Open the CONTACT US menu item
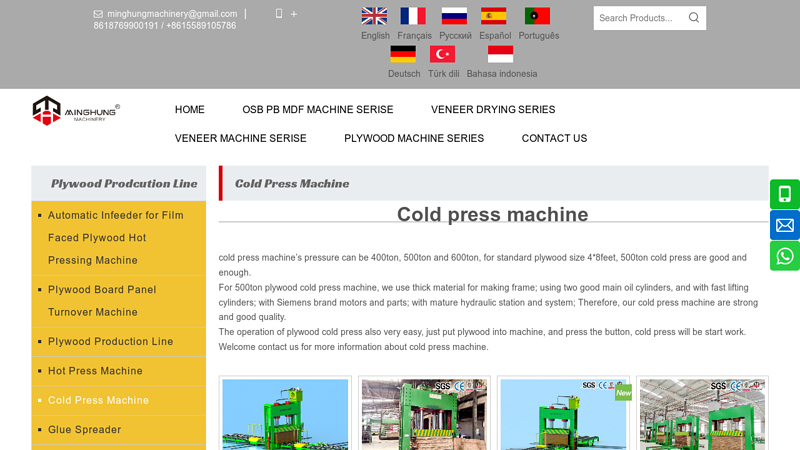The width and height of the screenshot is (800, 450). tap(554, 138)
